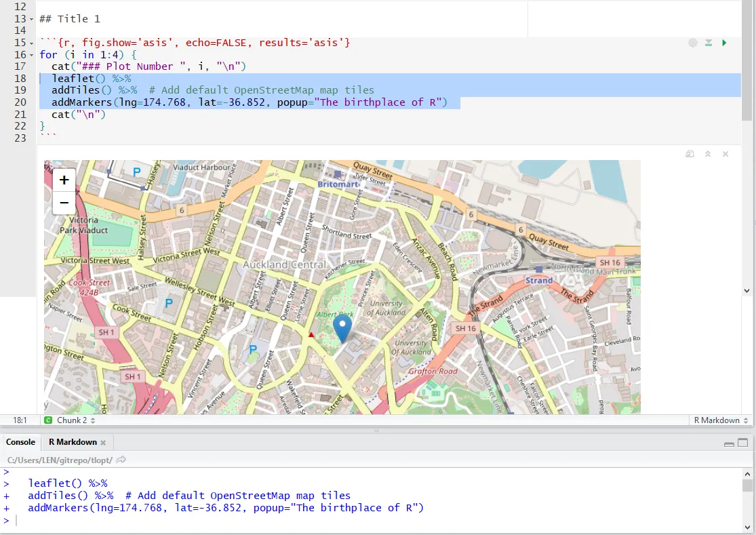Fold code chunk at line 15
The image size is (756, 535).
[32, 43]
